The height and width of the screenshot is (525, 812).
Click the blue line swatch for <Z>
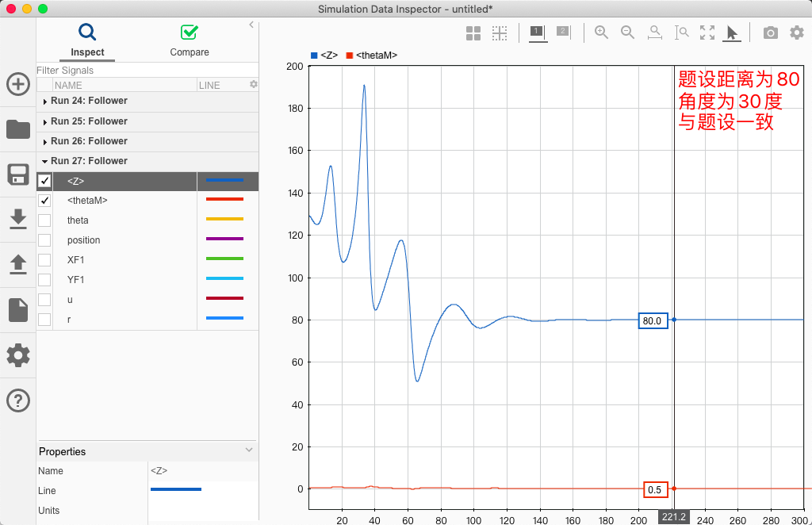tap(224, 180)
